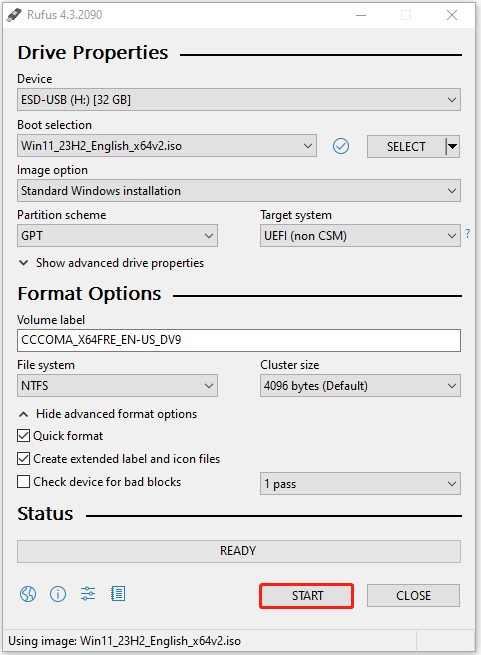Open the About info icon
The width and height of the screenshot is (481, 655).
pyautogui.click(x=58, y=594)
